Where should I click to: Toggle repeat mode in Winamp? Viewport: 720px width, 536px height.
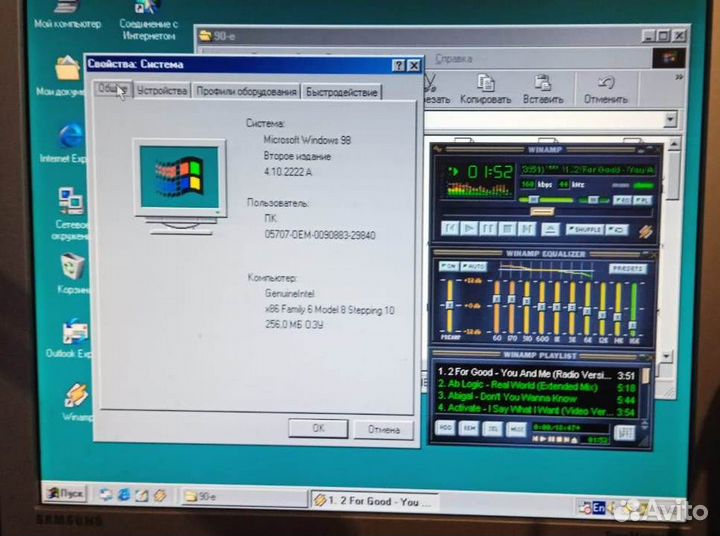[616, 229]
